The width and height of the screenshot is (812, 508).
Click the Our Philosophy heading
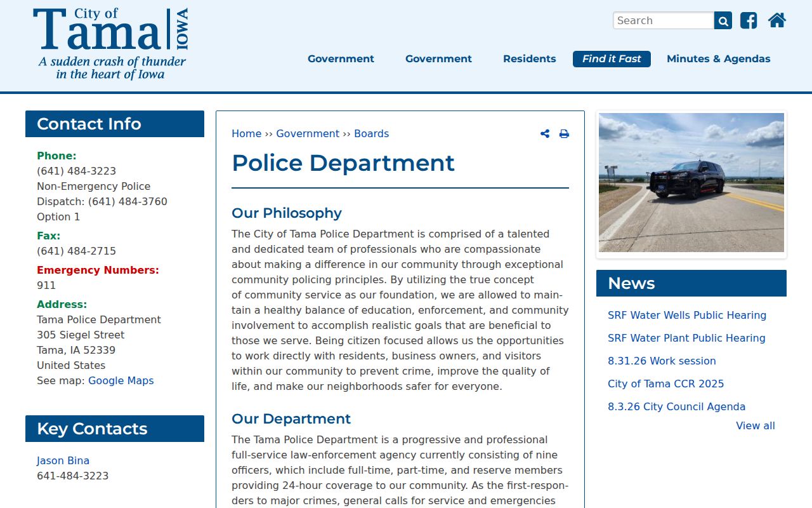click(x=287, y=213)
